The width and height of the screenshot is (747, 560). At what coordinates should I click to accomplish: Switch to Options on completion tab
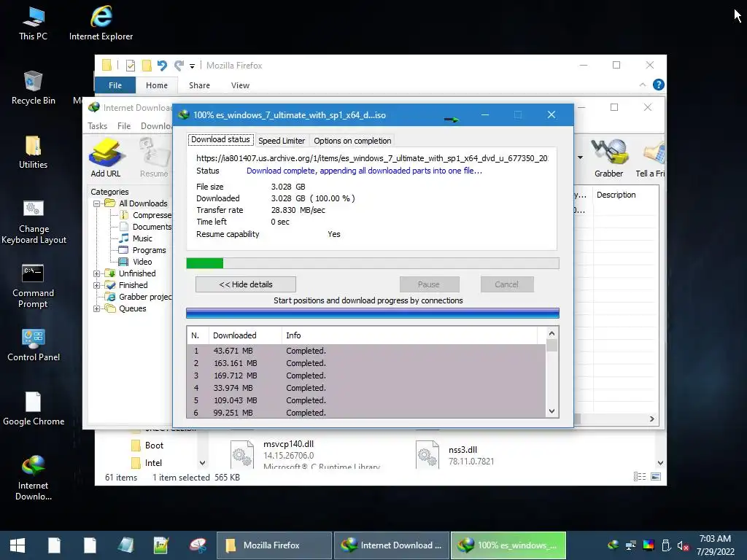[352, 141]
